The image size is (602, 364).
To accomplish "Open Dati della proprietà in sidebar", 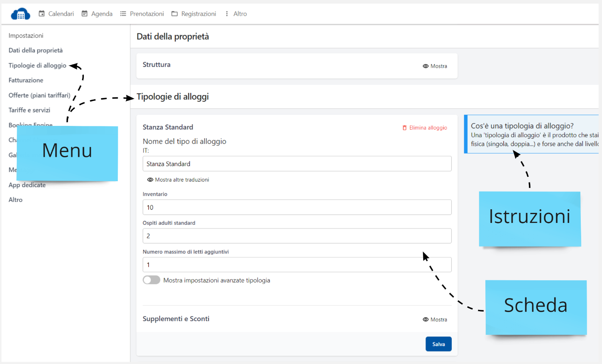I will pyautogui.click(x=36, y=51).
